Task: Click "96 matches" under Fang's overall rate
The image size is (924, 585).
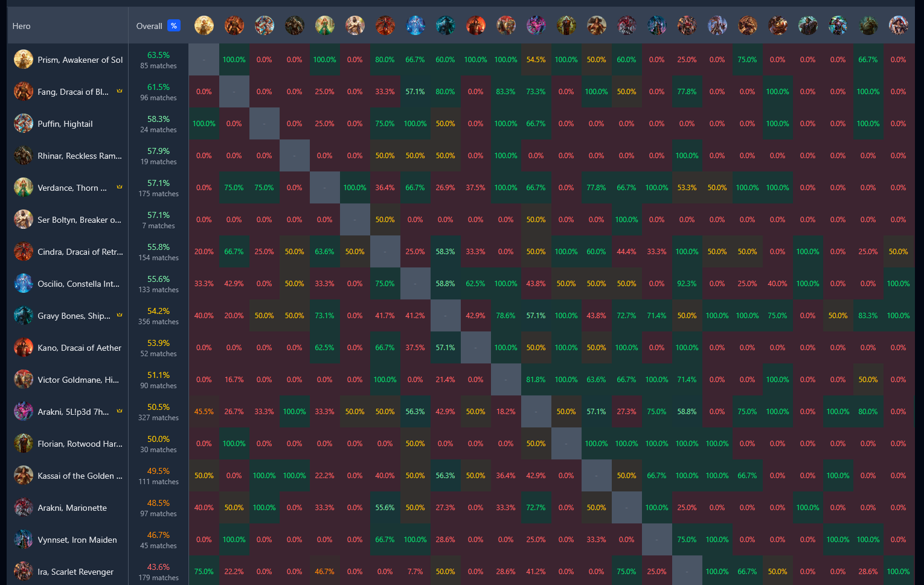Action: point(158,98)
